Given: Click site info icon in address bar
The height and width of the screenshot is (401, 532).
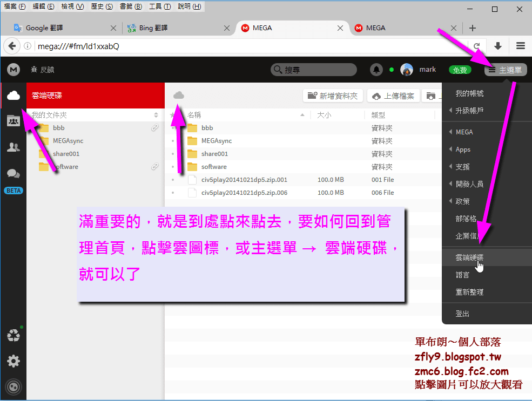Looking at the screenshot, I should pos(28,46).
